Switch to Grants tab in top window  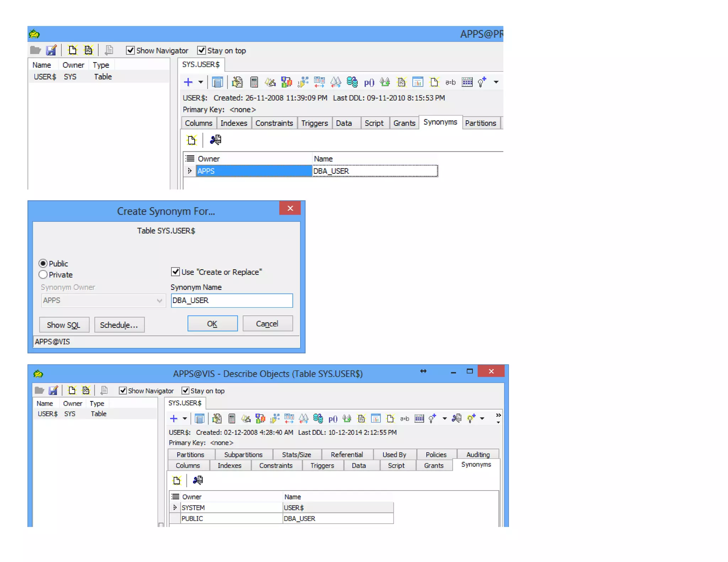404,123
